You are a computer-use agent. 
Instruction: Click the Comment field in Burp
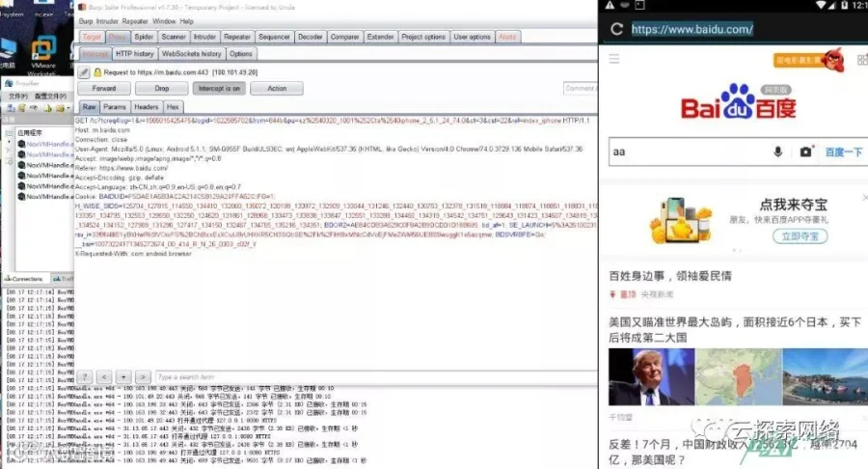tap(581, 88)
